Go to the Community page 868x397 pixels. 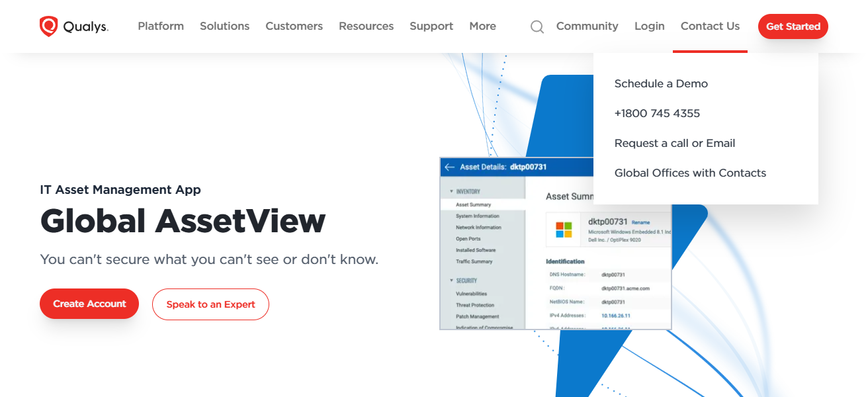(587, 26)
